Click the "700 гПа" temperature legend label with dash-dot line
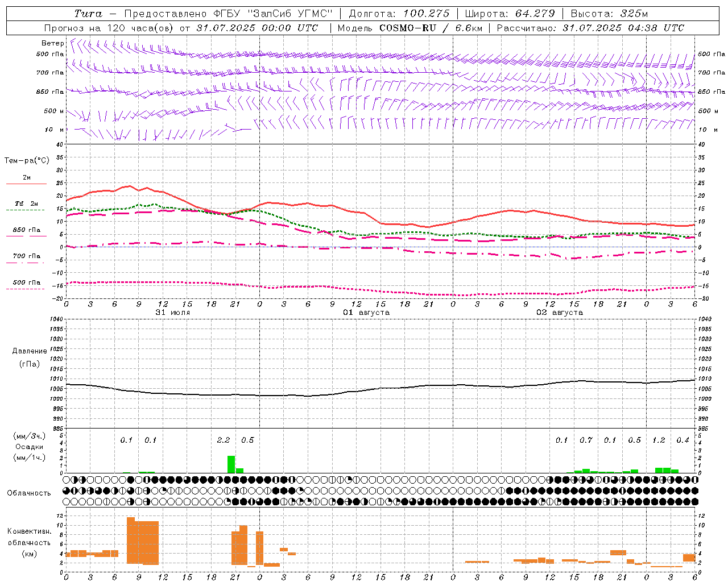The height and width of the screenshot is (582, 728). click(x=27, y=256)
